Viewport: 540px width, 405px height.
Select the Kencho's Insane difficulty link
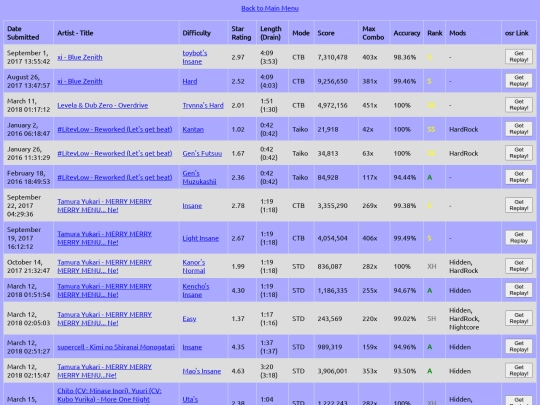pos(196,291)
